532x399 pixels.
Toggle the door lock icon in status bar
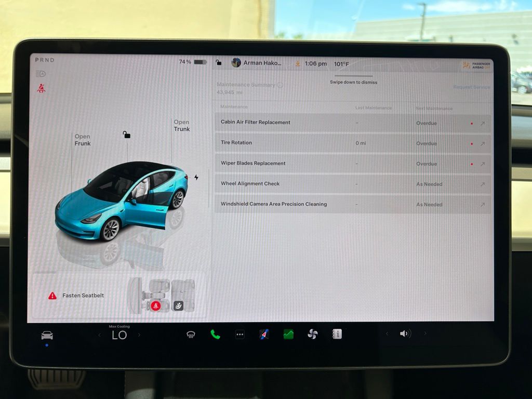tap(219, 62)
